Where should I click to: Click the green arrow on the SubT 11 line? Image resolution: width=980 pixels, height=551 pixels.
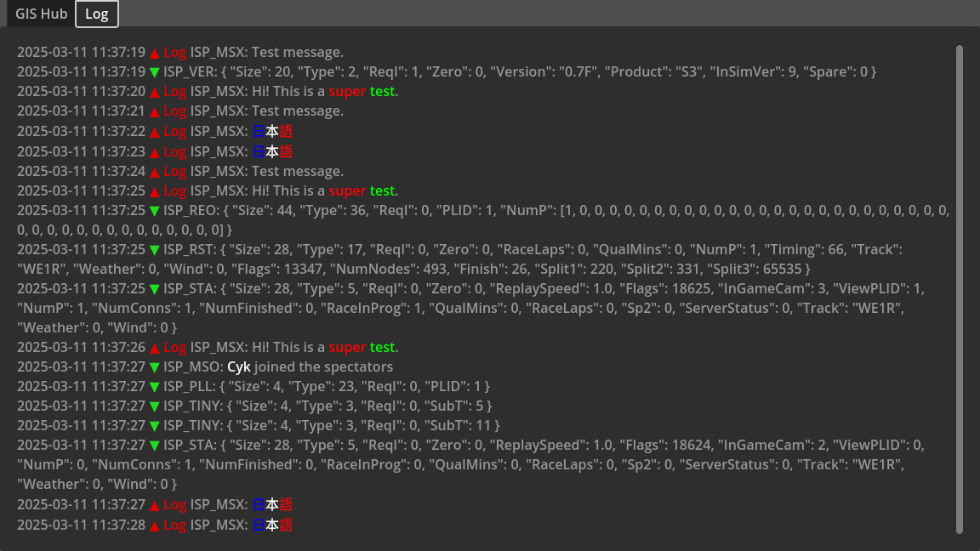click(154, 426)
